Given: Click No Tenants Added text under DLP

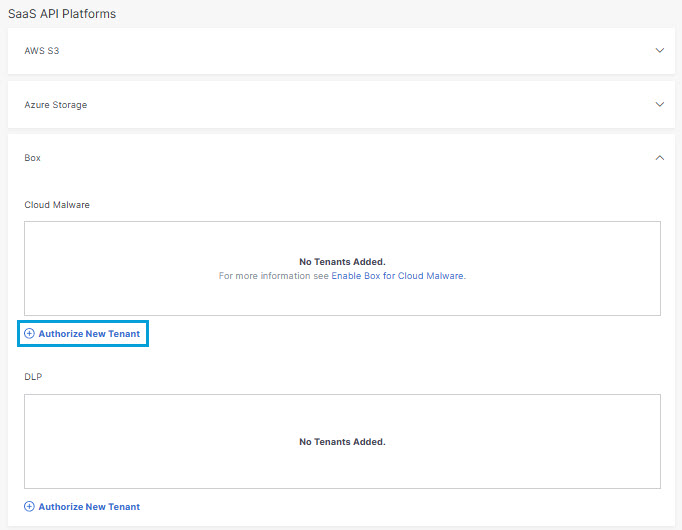Looking at the screenshot, I should pos(342,442).
